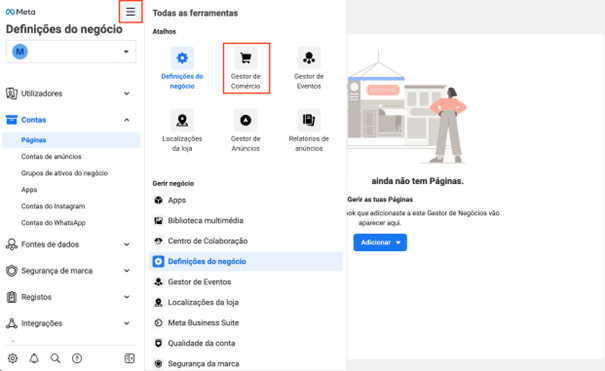This screenshot has height=371, width=605.
Task: Click the Registos clipboard icon
Action: pos(12,297)
